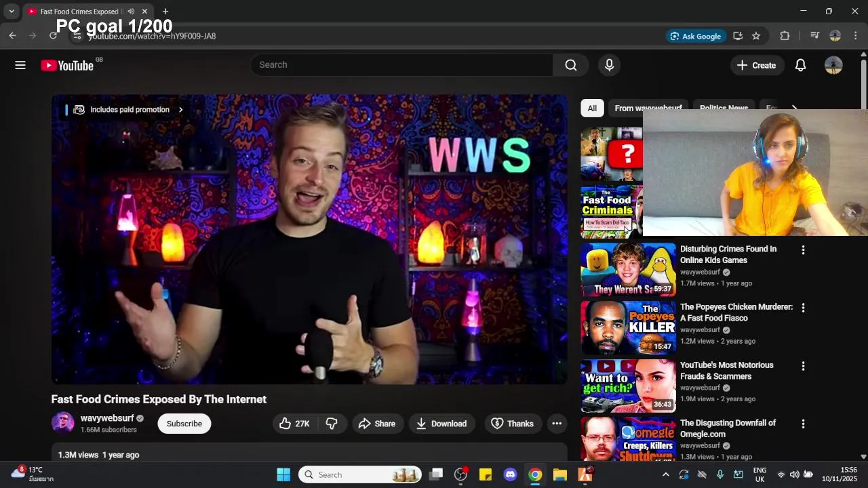This screenshot has width=868, height=488.
Task: Open Omegle Creeps Killers Shutdown thumbnail
Action: (628, 439)
